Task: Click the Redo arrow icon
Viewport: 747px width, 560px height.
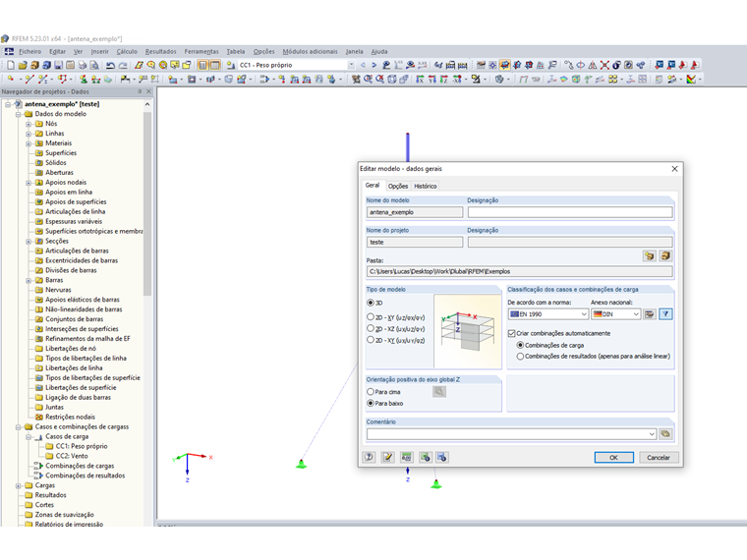Action: 123,65
